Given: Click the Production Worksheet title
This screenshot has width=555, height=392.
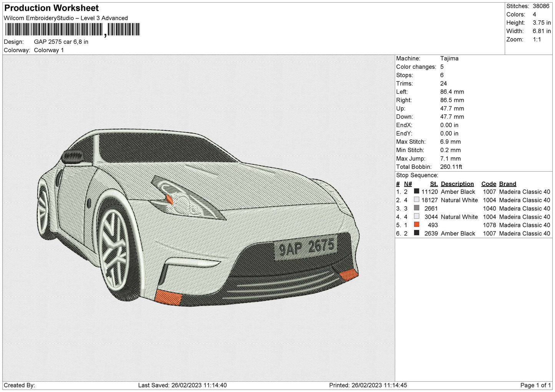Looking at the screenshot, I should (x=51, y=8).
